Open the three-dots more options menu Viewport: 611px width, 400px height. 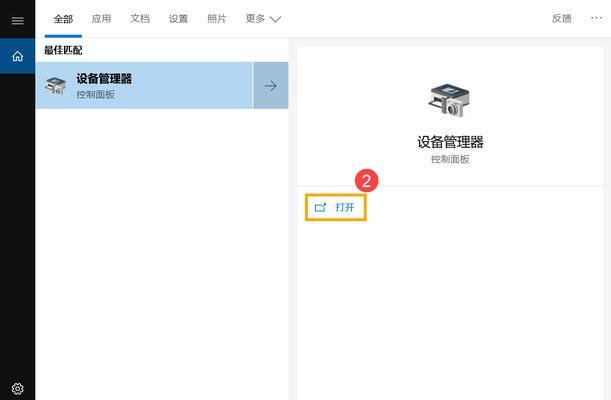(596, 18)
